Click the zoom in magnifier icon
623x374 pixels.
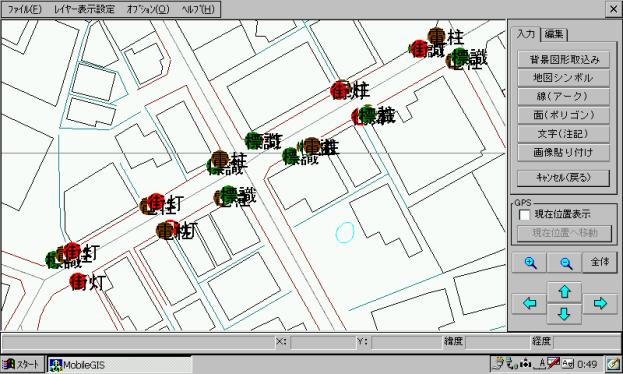coord(530,263)
